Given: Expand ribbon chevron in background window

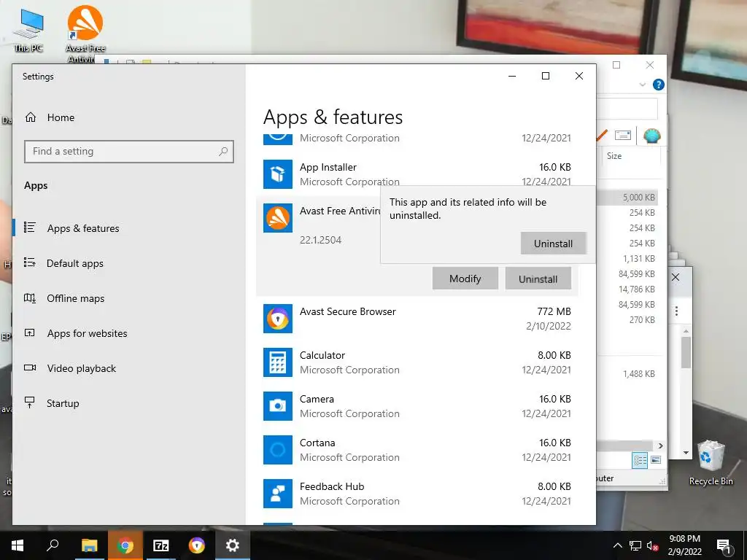Looking at the screenshot, I should tap(642, 85).
